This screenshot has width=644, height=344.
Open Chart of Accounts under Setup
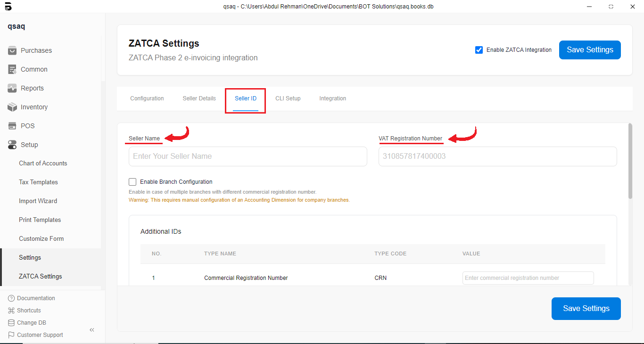[x=43, y=164]
